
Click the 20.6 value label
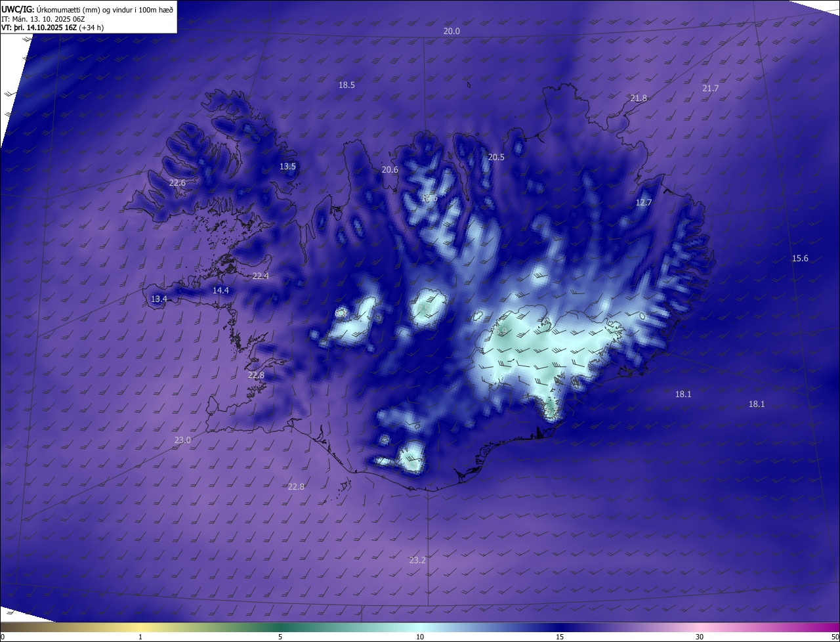(390, 170)
